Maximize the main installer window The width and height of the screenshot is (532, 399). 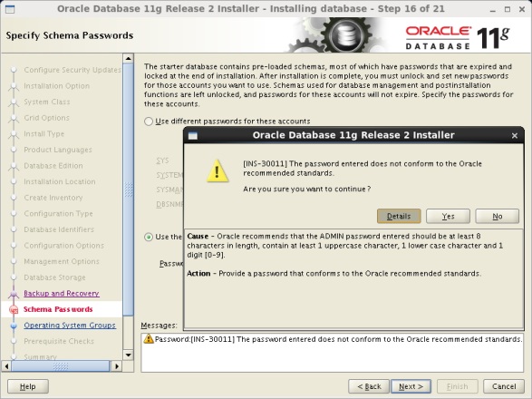pyautogui.click(x=508, y=9)
